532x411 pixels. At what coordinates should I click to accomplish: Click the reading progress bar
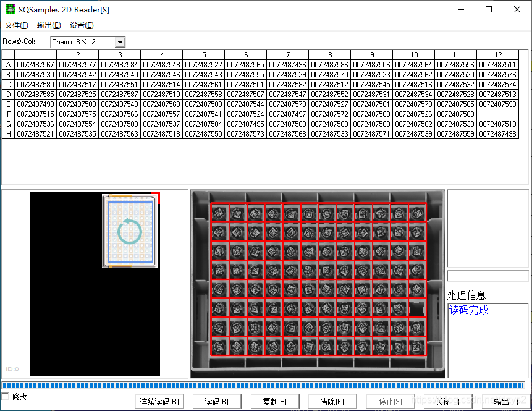click(263, 385)
